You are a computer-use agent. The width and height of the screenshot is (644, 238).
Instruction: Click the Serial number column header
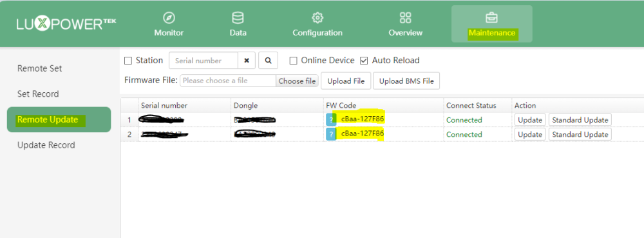[185, 106]
